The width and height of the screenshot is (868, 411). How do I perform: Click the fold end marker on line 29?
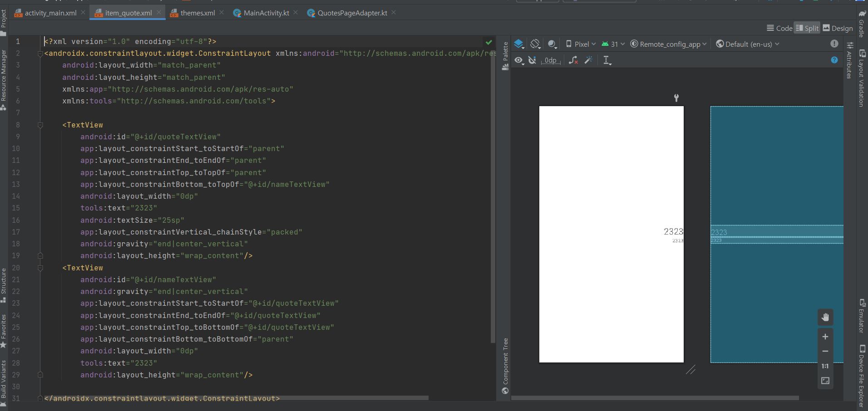click(x=40, y=375)
